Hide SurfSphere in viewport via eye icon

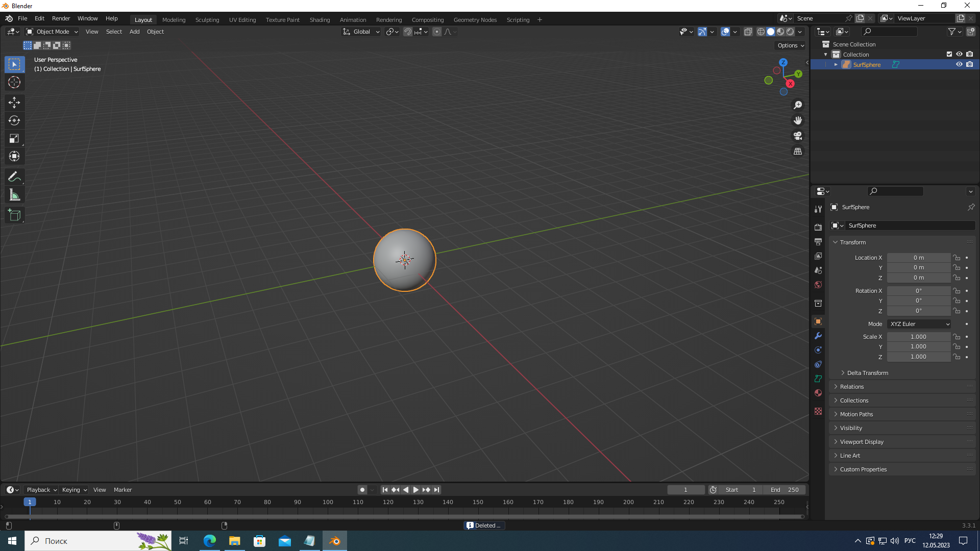pos(959,64)
